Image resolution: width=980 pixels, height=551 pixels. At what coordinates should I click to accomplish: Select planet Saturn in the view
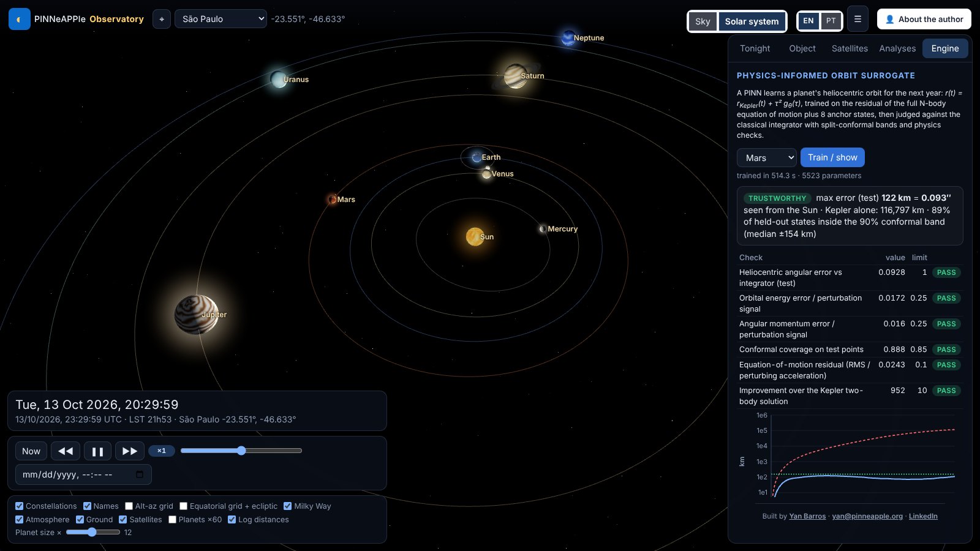pyautogui.click(x=516, y=76)
